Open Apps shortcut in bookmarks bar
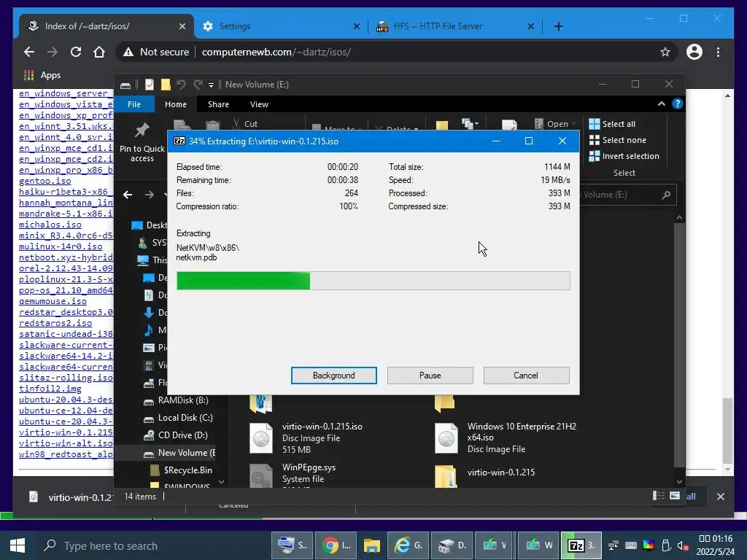The image size is (747, 560). point(42,75)
